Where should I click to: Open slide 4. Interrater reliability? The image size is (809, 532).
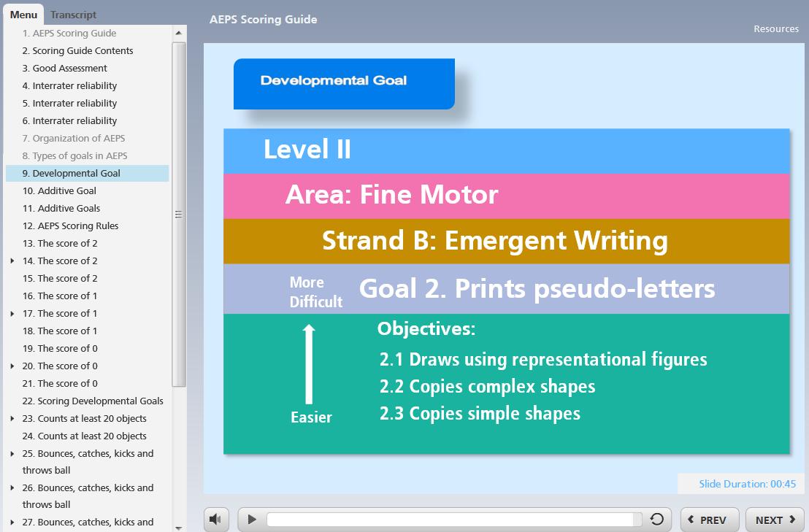(x=69, y=85)
